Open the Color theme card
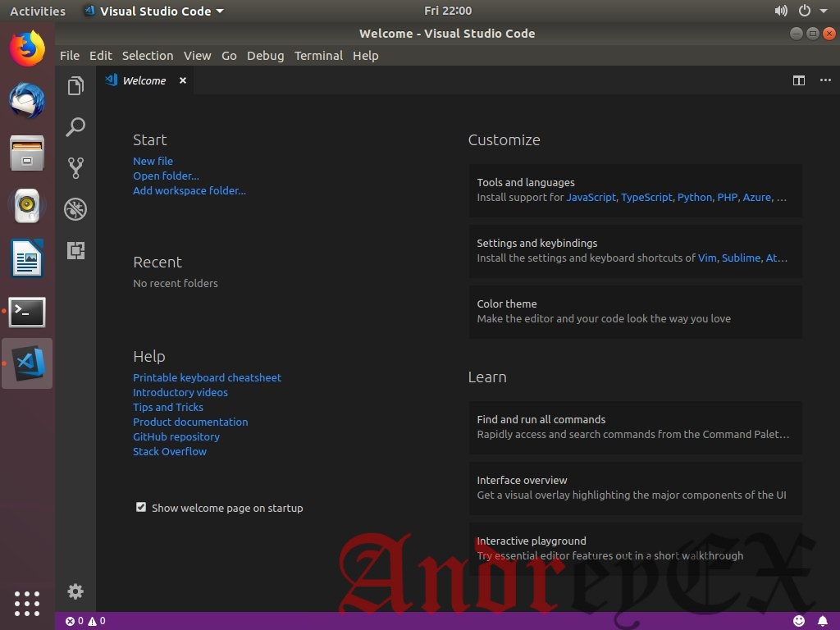 coord(636,311)
